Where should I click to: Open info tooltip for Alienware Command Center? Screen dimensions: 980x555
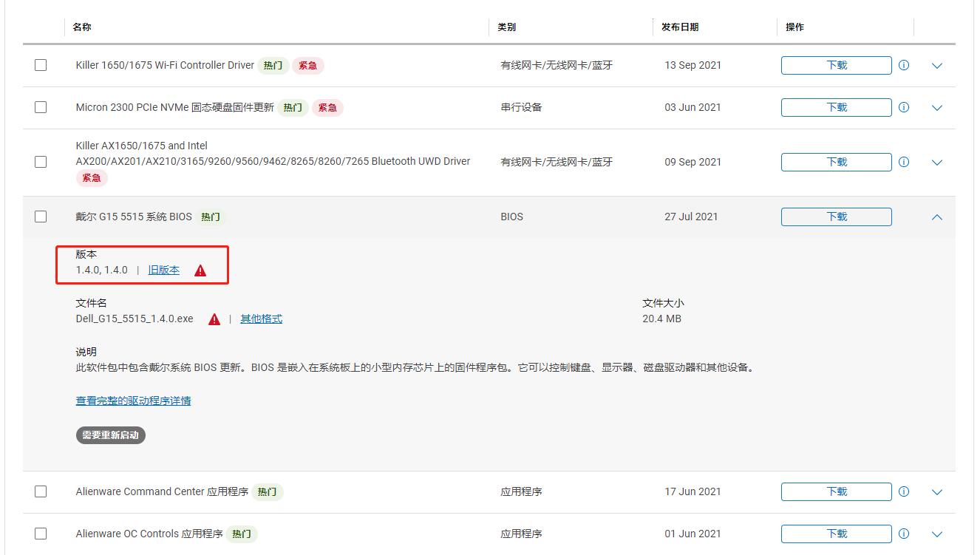[x=903, y=491]
